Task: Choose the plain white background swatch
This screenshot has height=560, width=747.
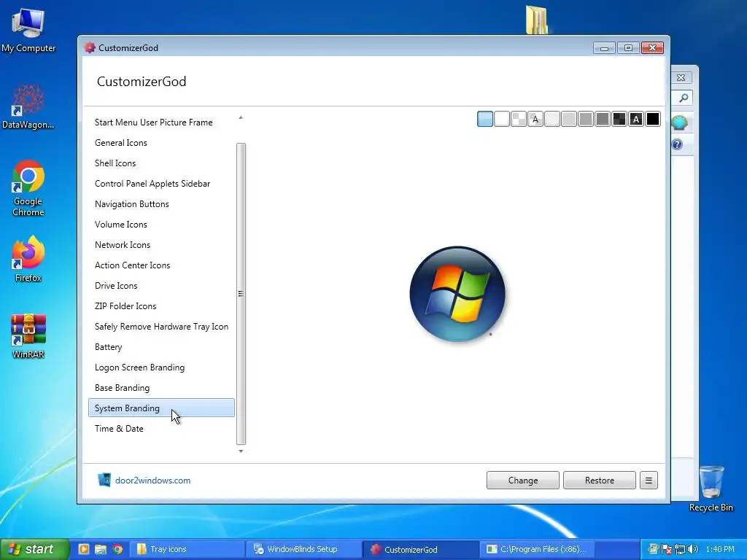Action: (502, 119)
